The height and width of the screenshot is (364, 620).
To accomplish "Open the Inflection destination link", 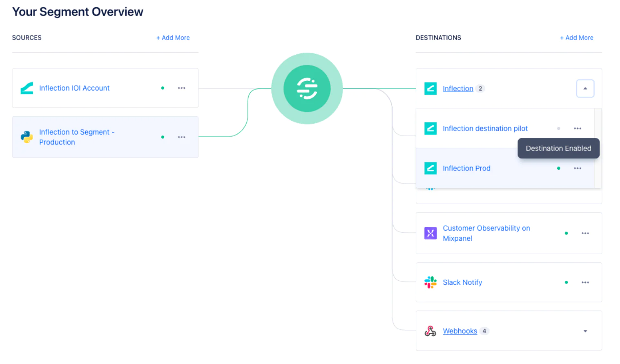I will (x=457, y=89).
